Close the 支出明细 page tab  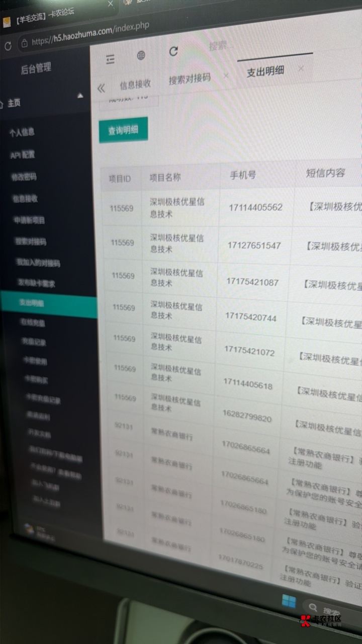pyautogui.click(x=301, y=68)
